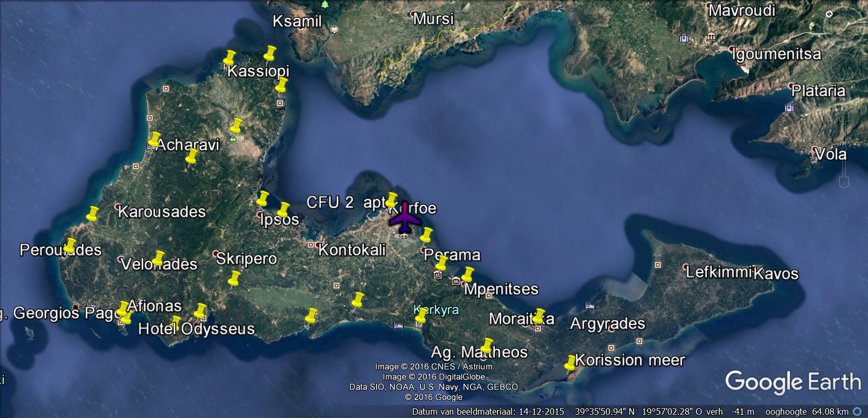The width and height of the screenshot is (868, 418).
Task: Click the green mountain triangle near Acharavi
Action: point(233,139)
